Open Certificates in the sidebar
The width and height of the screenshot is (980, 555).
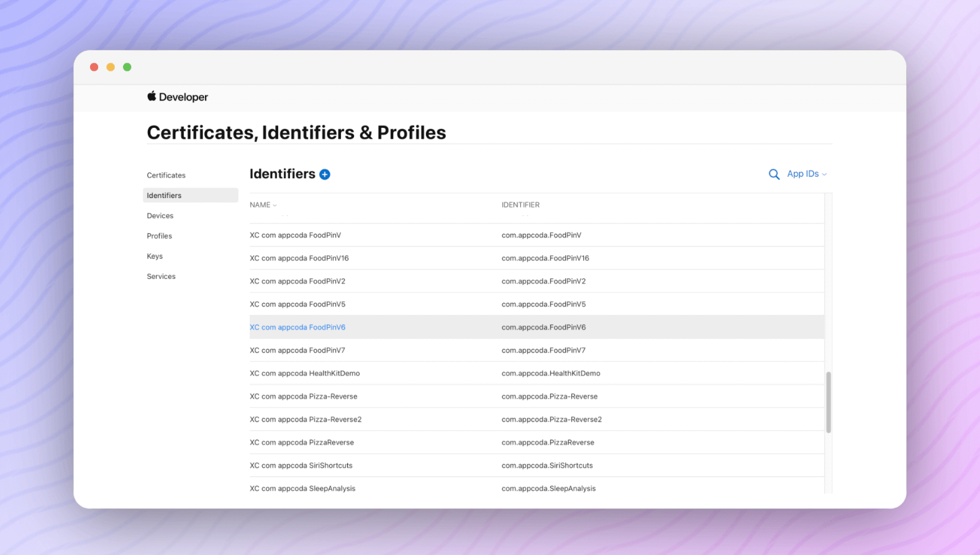pyautogui.click(x=166, y=175)
